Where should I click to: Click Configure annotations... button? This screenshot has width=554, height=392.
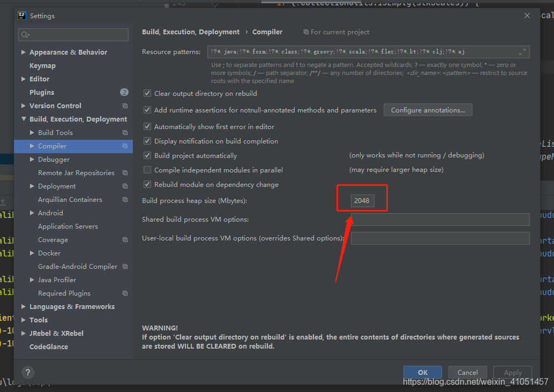pos(428,110)
